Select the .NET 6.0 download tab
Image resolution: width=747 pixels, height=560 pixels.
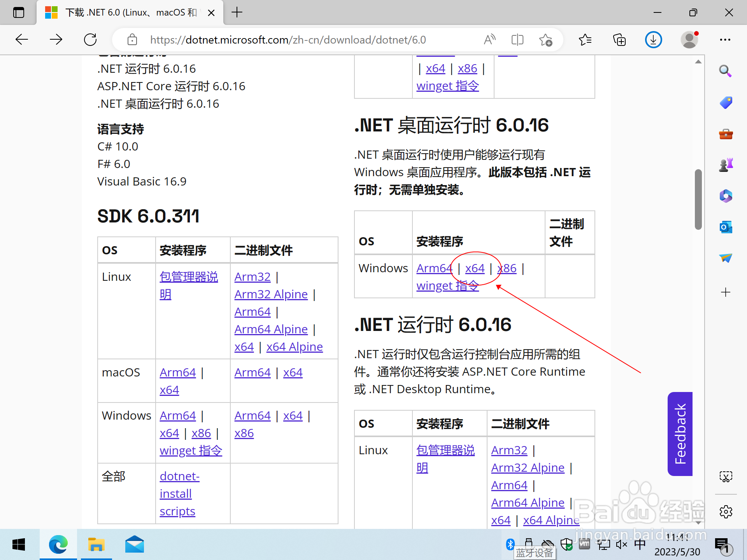click(x=130, y=13)
